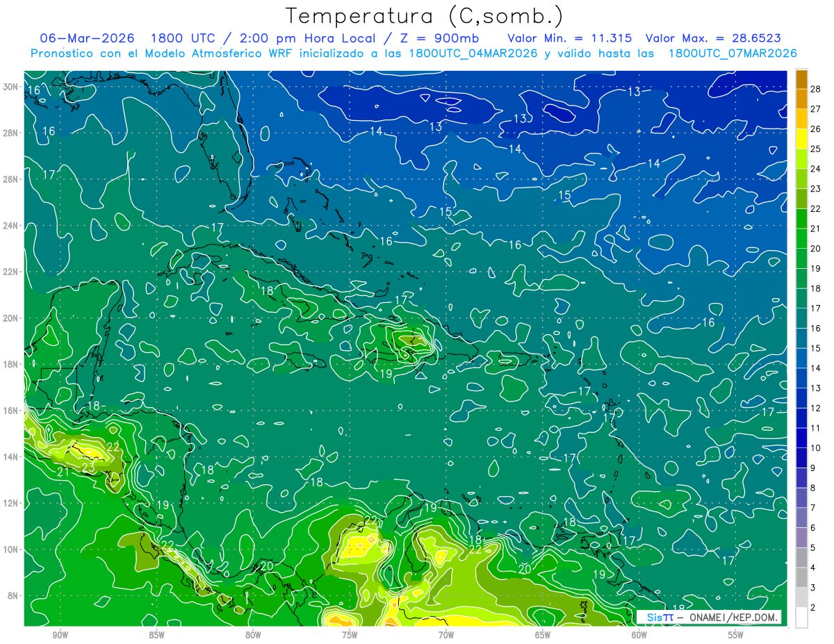Click the "18N" latitude axis label
834x644 pixels.
pyautogui.click(x=11, y=364)
